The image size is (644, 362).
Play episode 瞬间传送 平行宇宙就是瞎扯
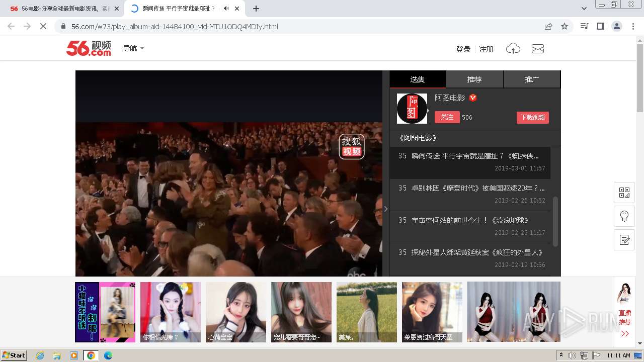[x=470, y=162]
